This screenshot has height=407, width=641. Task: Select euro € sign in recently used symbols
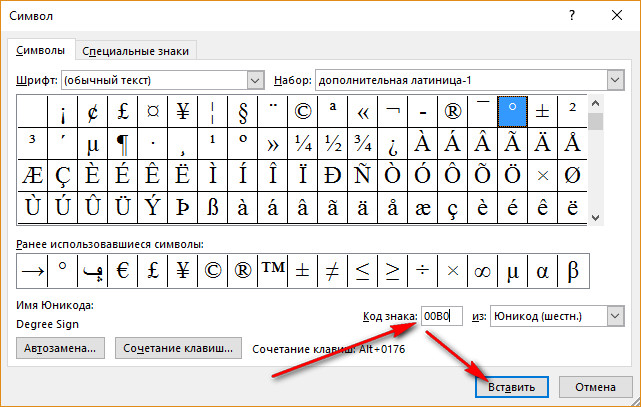tap(123, 270)
